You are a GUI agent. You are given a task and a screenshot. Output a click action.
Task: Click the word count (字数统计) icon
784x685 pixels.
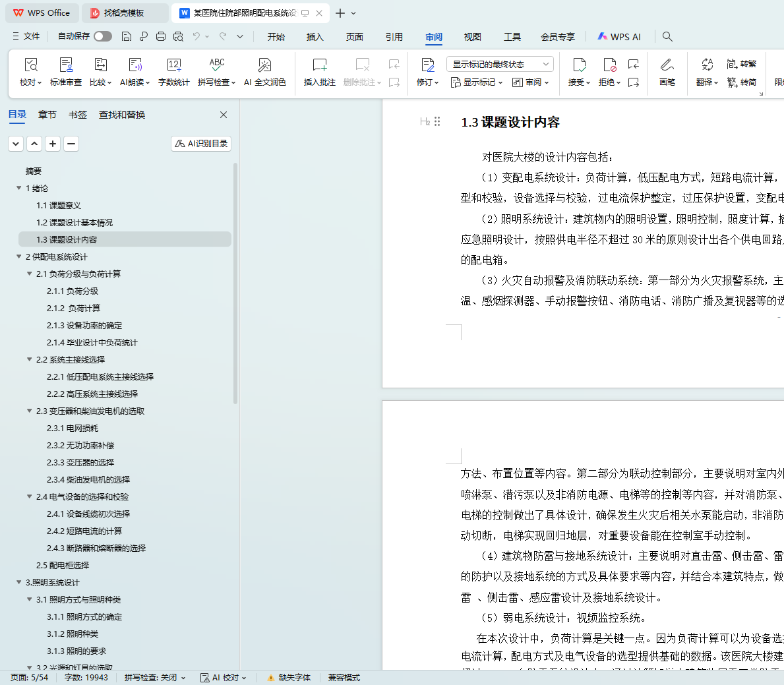(x=173, y=65)
